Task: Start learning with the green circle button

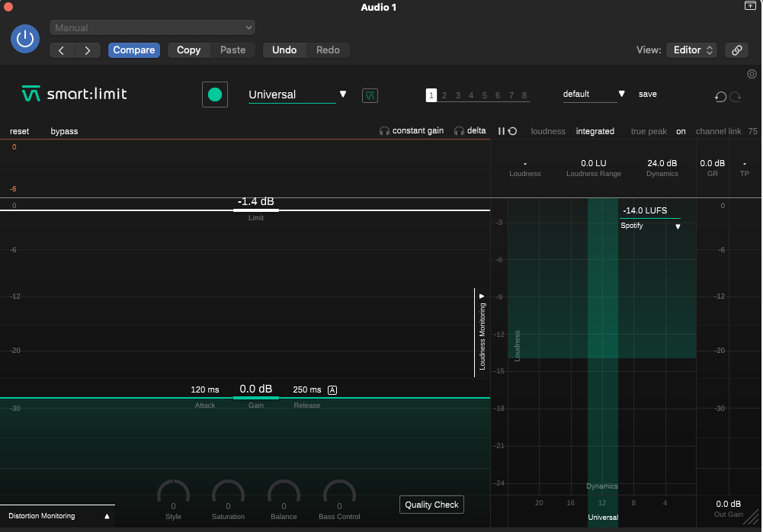Action: pos(215,95)
